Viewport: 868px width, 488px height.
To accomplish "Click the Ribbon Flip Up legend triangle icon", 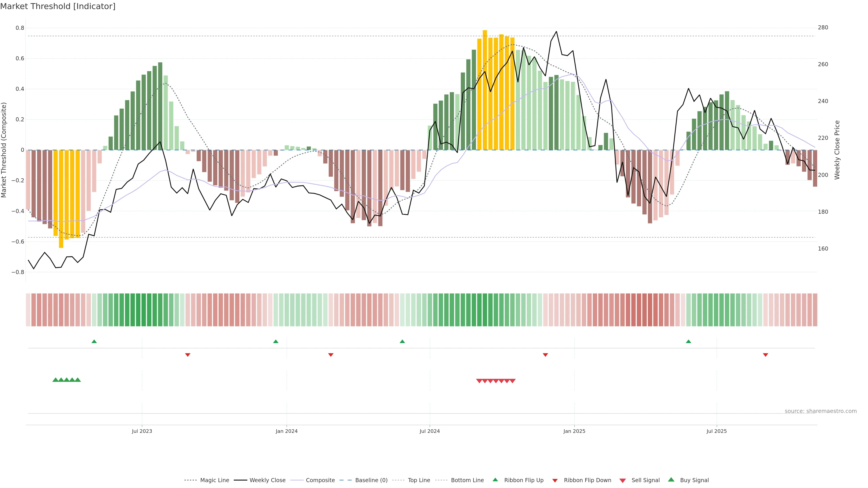I will 495,480.
